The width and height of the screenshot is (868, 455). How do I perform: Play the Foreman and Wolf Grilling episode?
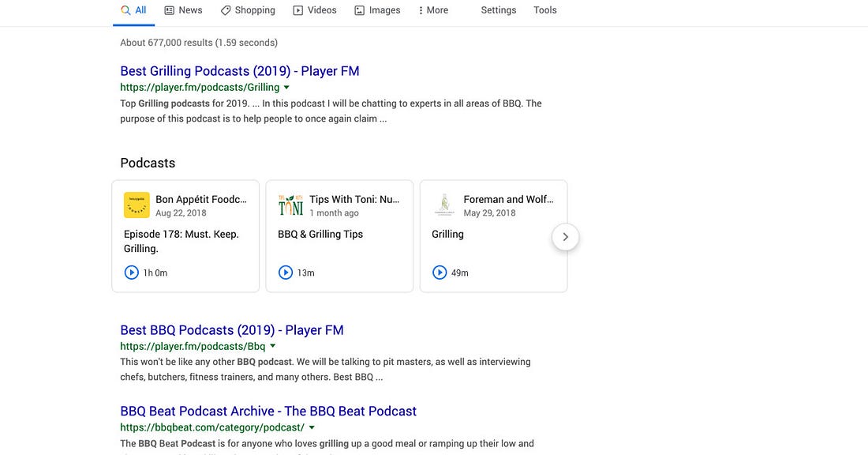point(439,273)
